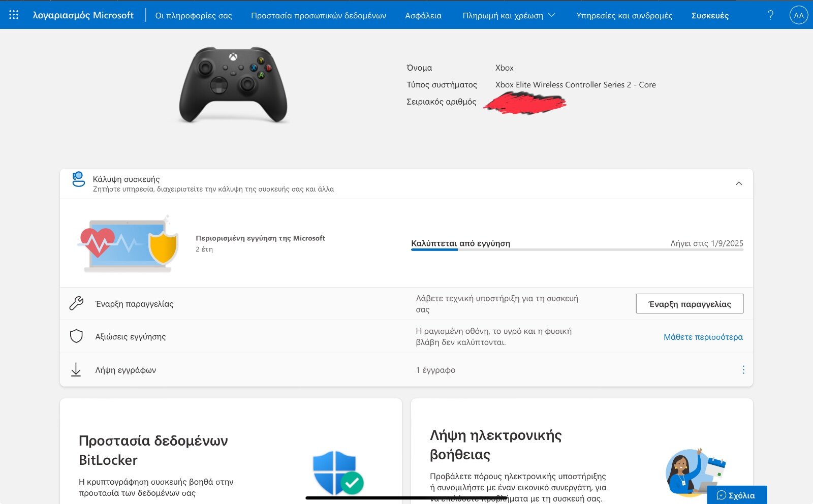This screenshot has width=813, height=504.
Task: Open Προστασία προσωπικών δεδομένων tab
Action: (x=319, y=15)
